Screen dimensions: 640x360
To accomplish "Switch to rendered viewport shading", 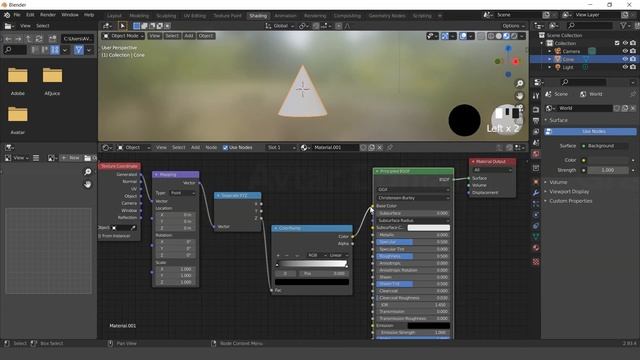I will [514, 36].
